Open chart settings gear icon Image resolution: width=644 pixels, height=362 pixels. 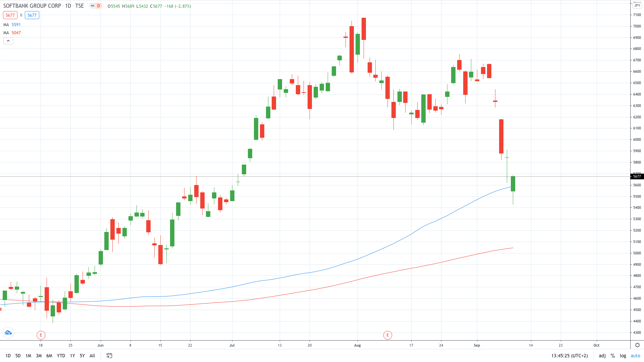(637, 345)
